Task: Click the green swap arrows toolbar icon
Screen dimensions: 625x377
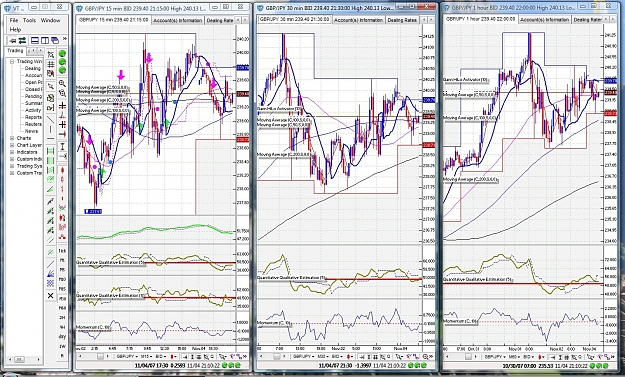Action: click(22, 40)
